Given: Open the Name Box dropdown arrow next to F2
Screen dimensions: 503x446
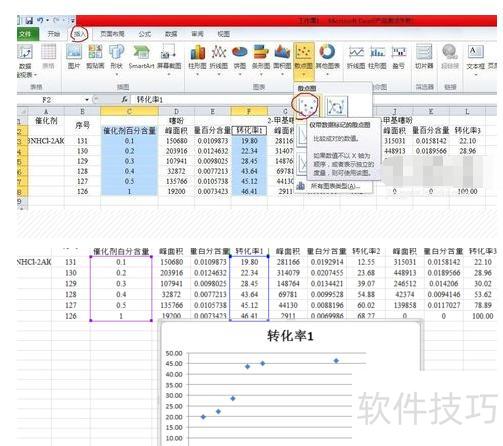Looking at the screenshot, I should tap(87, 100).
